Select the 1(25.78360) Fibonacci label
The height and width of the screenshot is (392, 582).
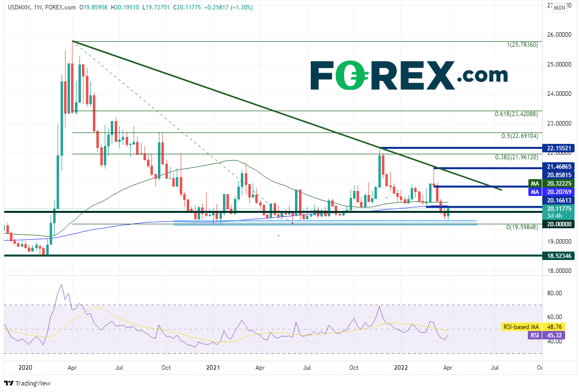(x=522, y=45)
